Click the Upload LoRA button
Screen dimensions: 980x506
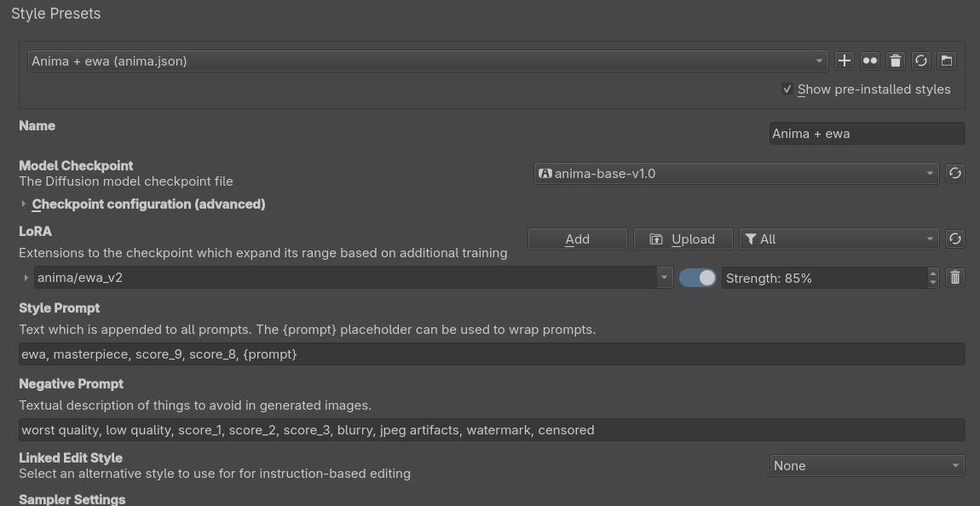(x=683, y=239)
